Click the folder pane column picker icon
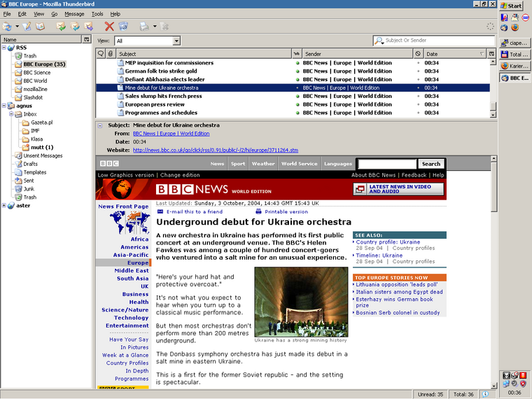532x399 pixels. (x=87, y=39)
